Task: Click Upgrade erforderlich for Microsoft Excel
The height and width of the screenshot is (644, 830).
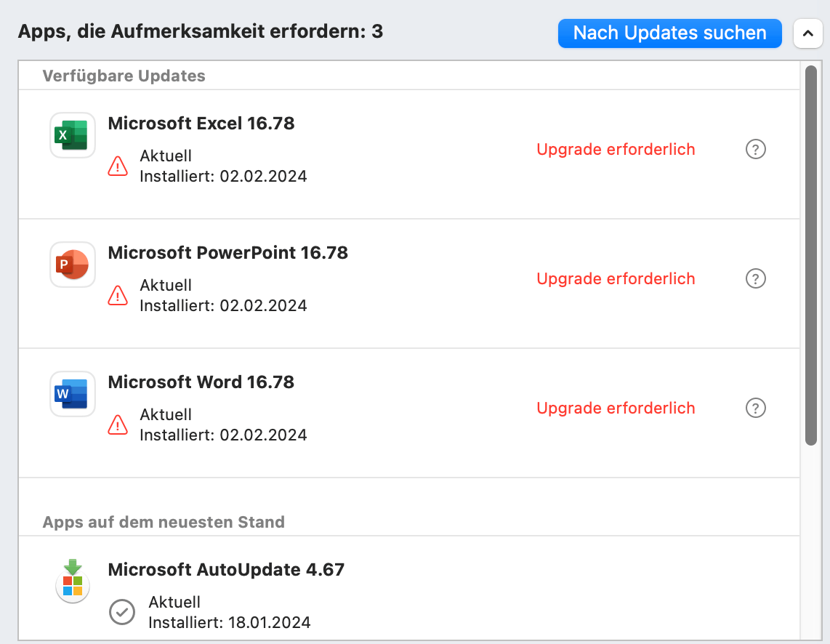Action: point(616,150)
